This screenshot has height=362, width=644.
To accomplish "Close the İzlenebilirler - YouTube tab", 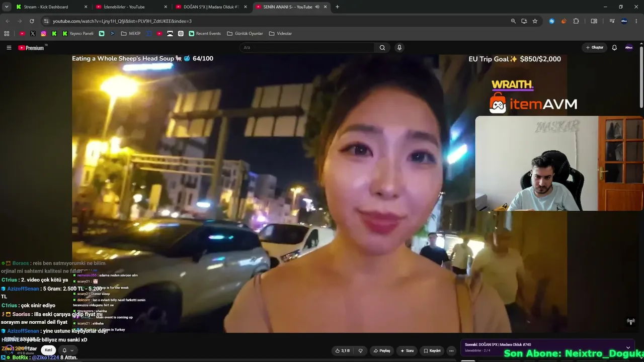I will point(166,7).
